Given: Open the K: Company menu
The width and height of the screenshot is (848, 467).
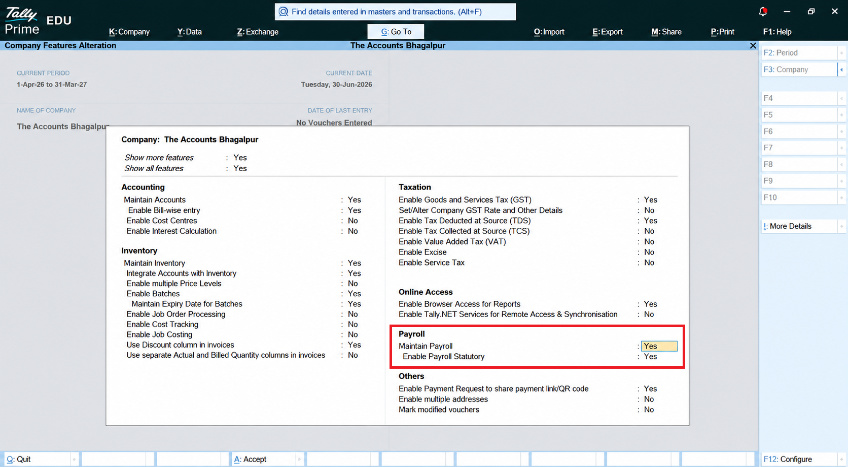Looking at the screenshot, I should click(x=129, y=32).
